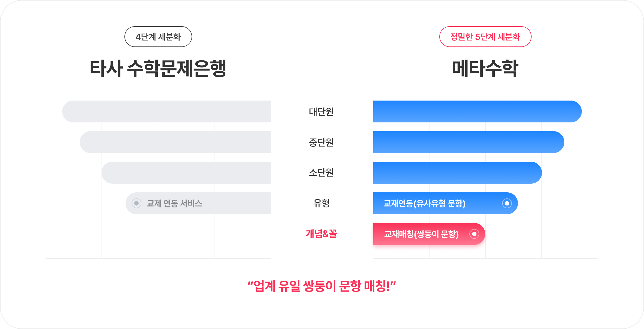Select the 유형 row label

point(321,203)
